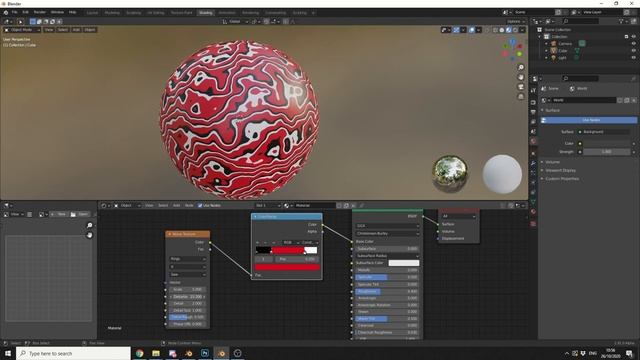
Task: Open the World properties tab icon
Action: pos(533,141)
